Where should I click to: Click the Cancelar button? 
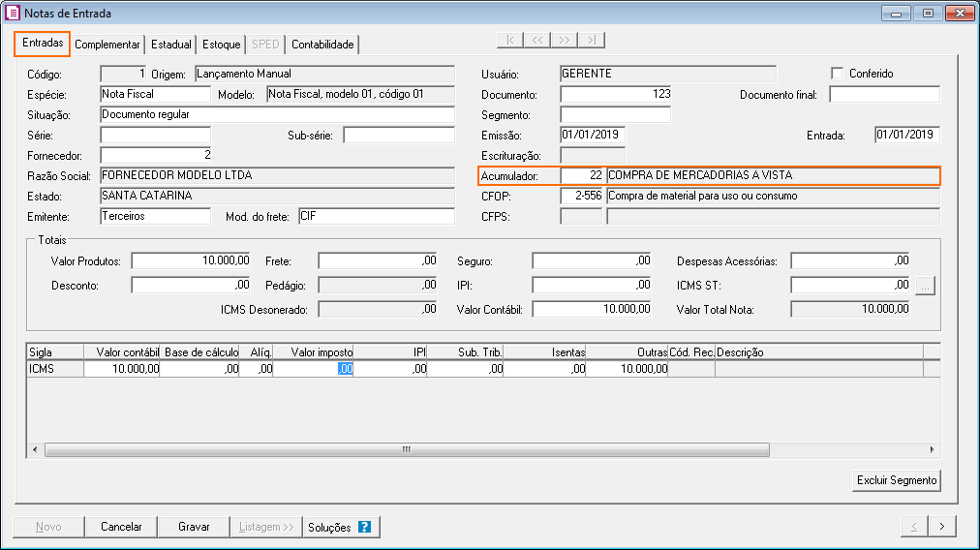click(121, 527)
